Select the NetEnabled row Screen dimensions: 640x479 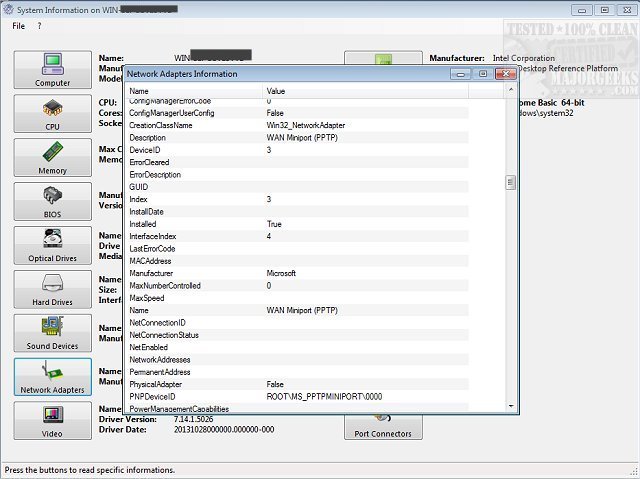coord(298,347)
